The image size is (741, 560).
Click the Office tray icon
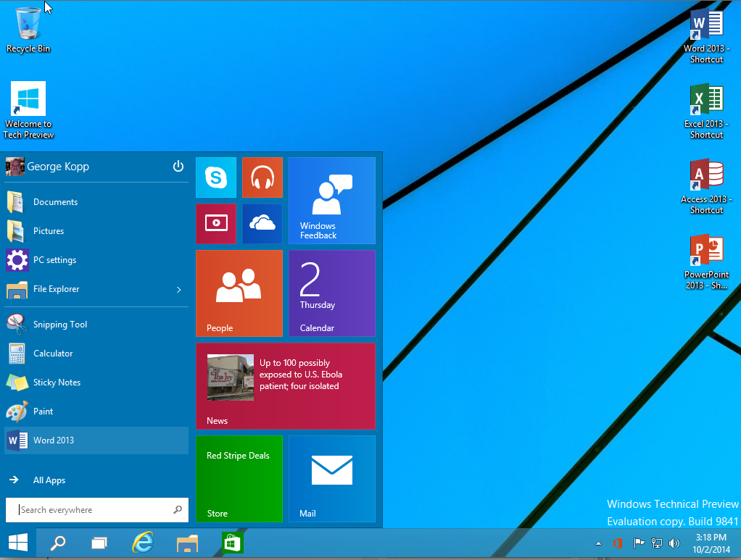coord(617,543)
